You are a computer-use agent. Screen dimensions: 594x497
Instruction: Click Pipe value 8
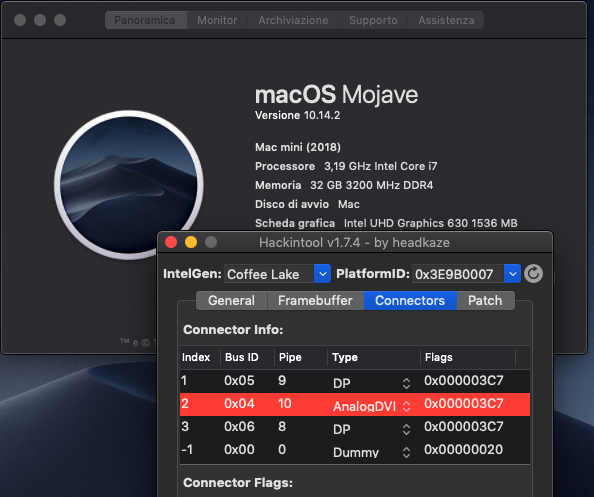(282, 427)
